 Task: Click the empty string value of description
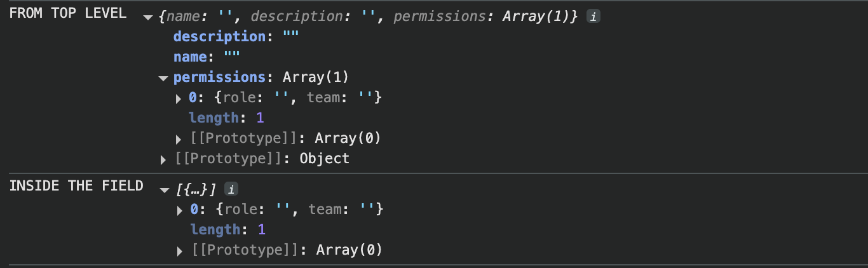[x=290, y=37]
